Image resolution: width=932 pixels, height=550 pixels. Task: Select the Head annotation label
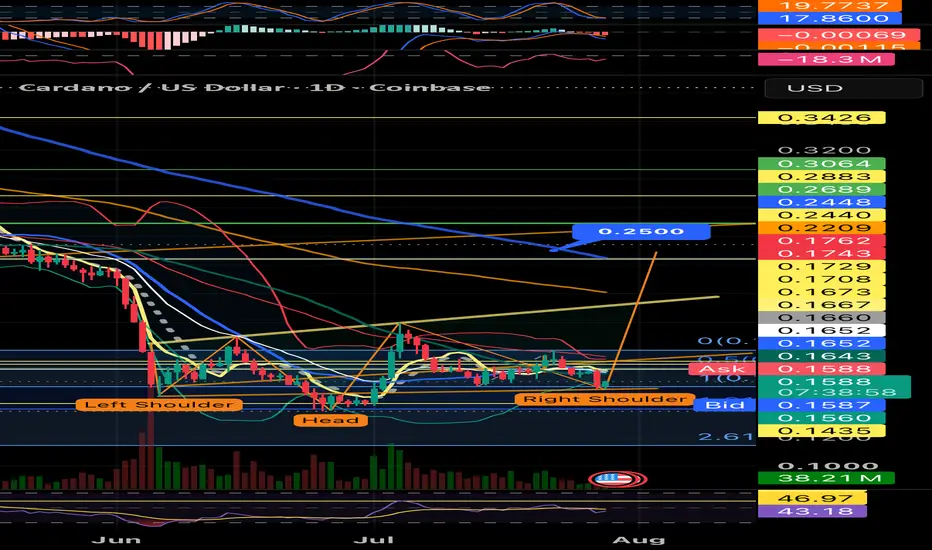click(330, 420)
